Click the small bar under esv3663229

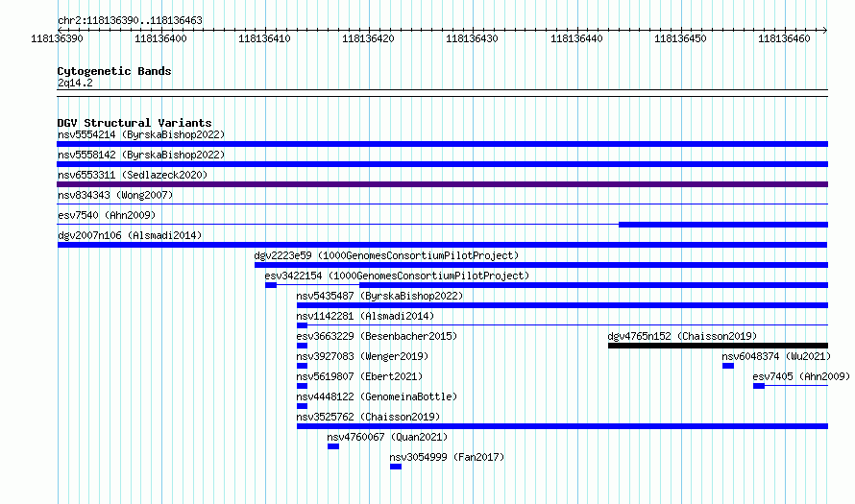[x=302, y=346]
